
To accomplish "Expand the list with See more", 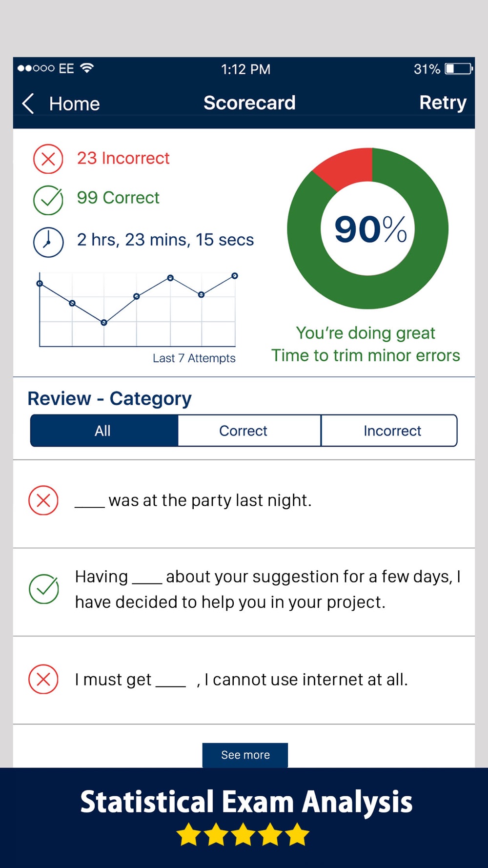I will coord(245,755).
